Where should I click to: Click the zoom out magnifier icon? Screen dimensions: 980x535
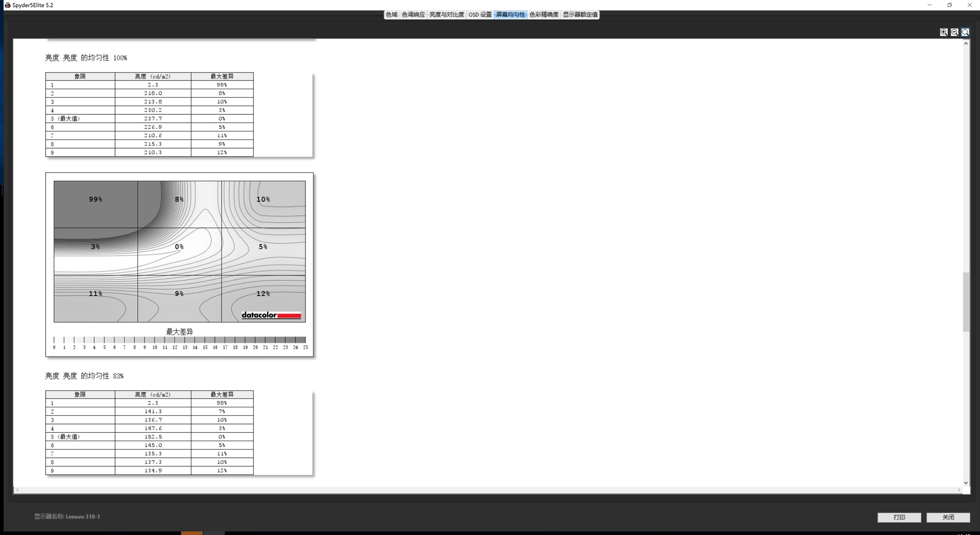tap(954, 32)
